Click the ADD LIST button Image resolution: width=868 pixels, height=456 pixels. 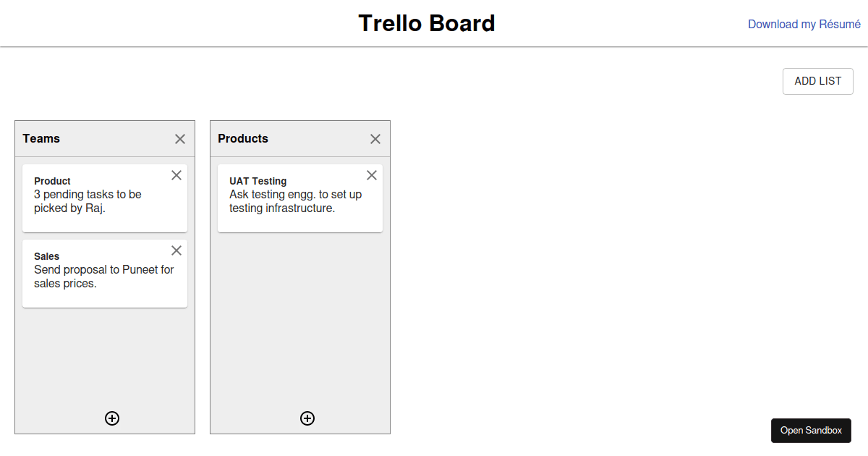click(817, 81)
